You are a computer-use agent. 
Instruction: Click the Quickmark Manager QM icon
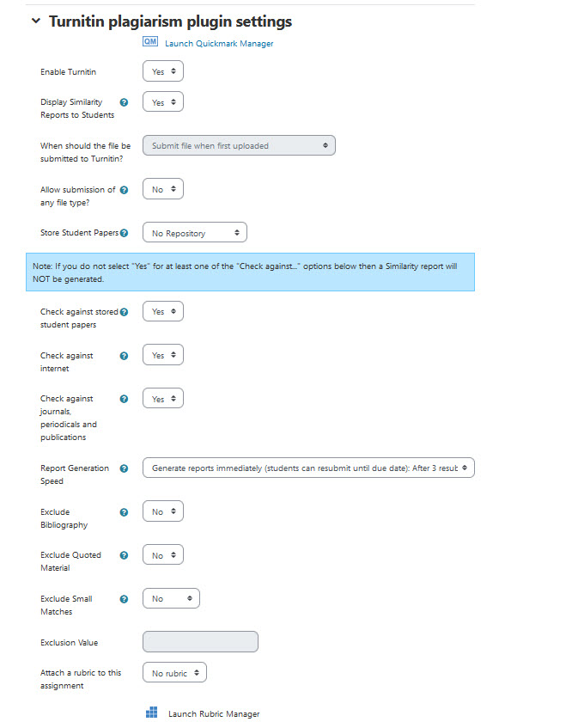pyautogui.click(x=150, y=42)
